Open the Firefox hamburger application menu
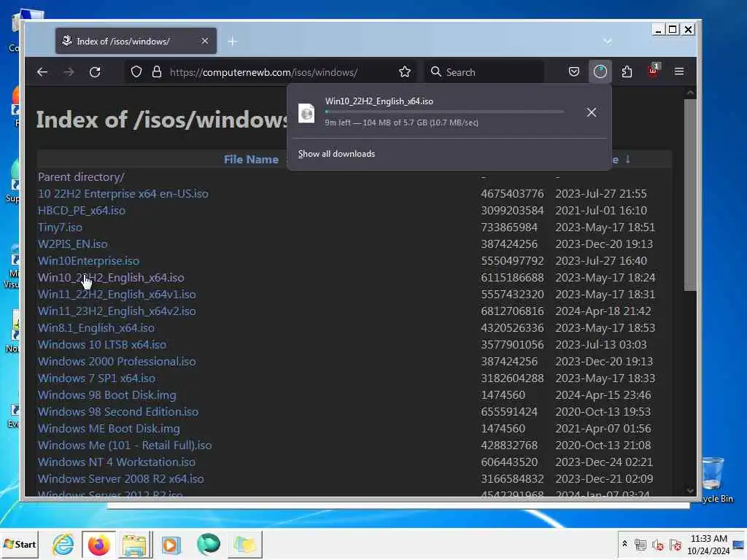Screen dimensions: 747x560 click(x=679, y=71)
